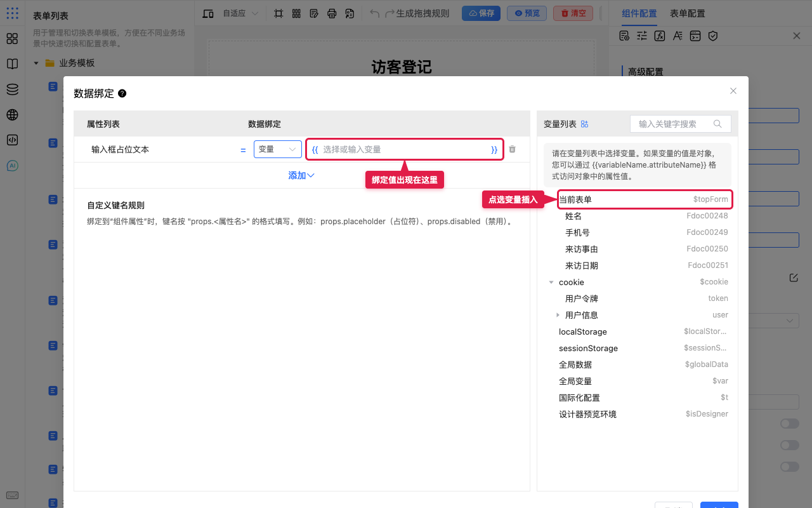
Task: Expand the 用户信息 node arrow
Action: pyautogui.click(x=558, y=315)
